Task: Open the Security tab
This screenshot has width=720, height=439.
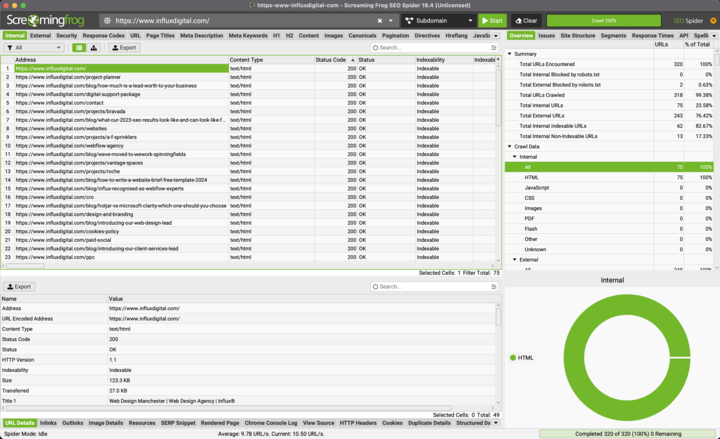Action: click(x=67, y=35)
